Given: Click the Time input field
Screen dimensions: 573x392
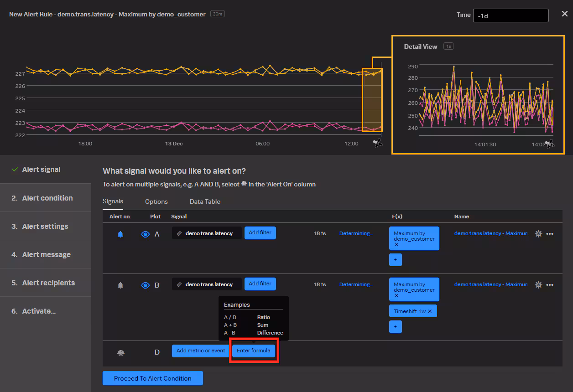Looking at the screenshot, I should [510, 15].
